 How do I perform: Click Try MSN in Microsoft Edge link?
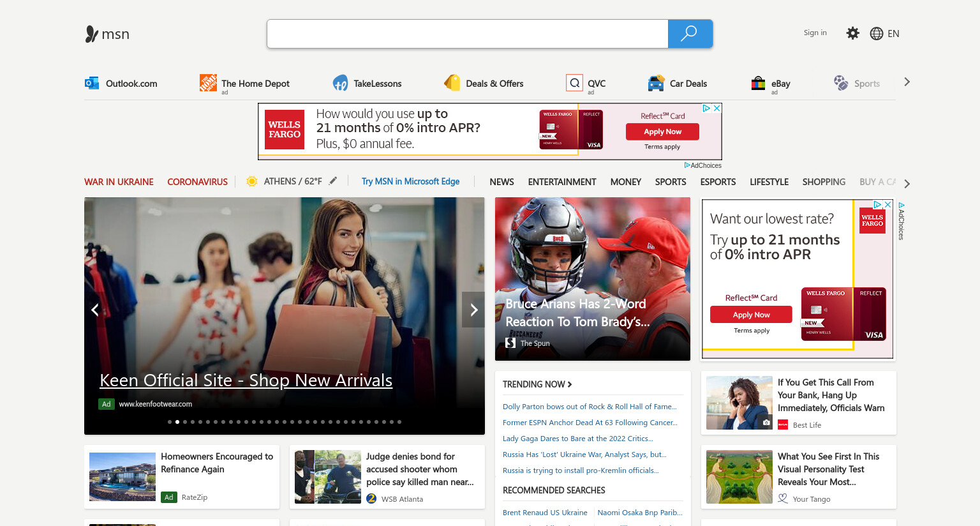coord(410,181)
